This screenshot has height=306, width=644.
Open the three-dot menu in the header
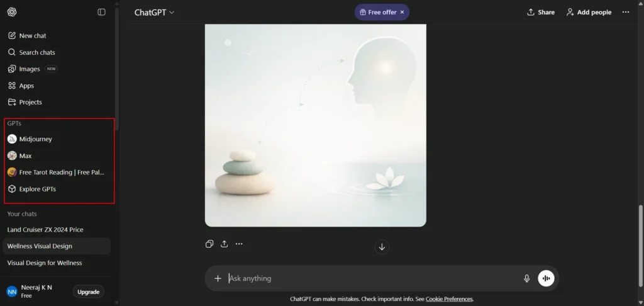(625, 12)
